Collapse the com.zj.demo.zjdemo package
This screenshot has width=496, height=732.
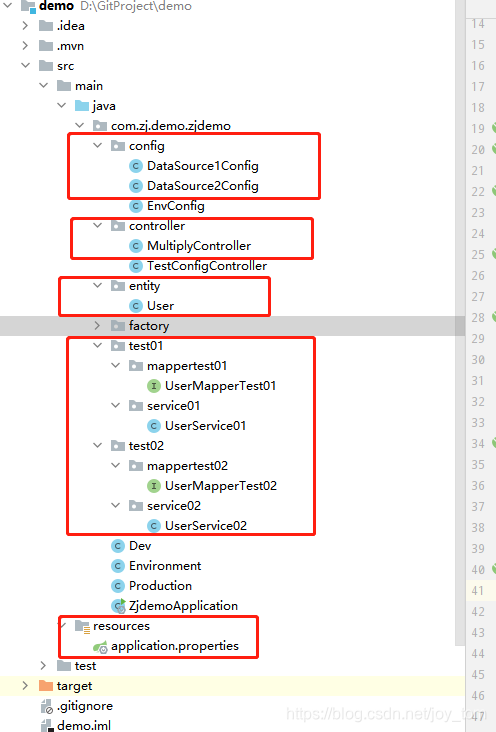coord(80,125)
